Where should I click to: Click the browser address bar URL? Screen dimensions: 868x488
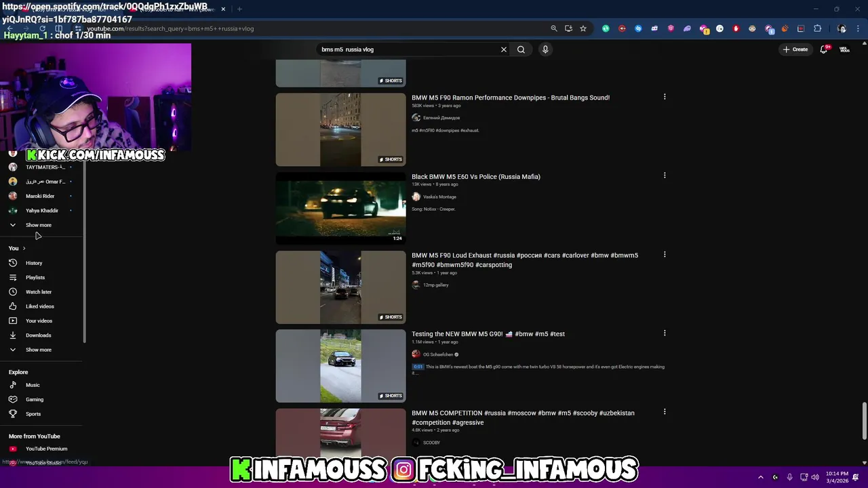click(x=170, y=28)
